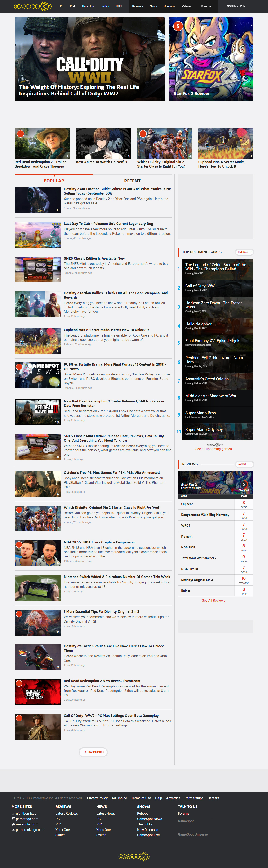Open the Pokemon Go Legendary Dog article thumbnail
Viewport: 268px width, 868px height.
tap(38, 235)
